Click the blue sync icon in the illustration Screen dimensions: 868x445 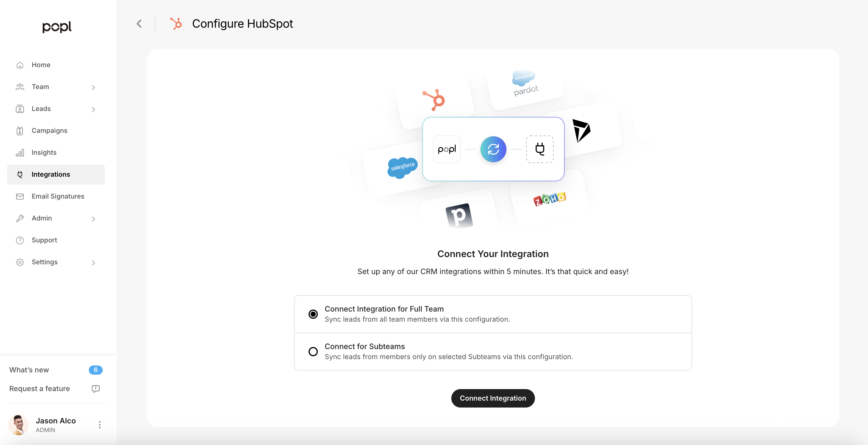point(493,149)
